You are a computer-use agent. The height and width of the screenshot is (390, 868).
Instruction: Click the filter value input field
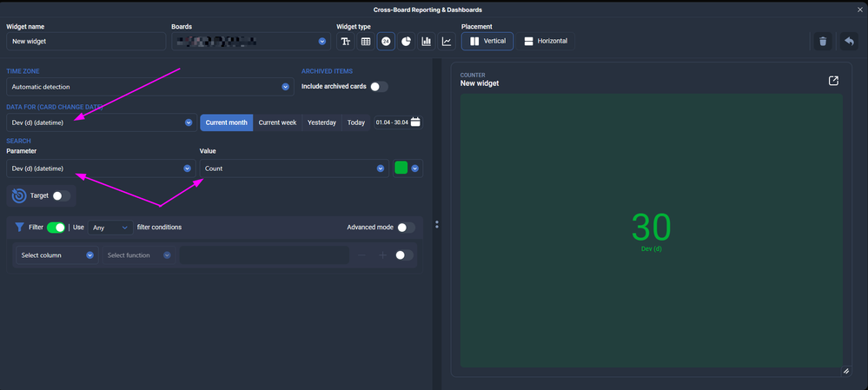click(x=264, y=255)
